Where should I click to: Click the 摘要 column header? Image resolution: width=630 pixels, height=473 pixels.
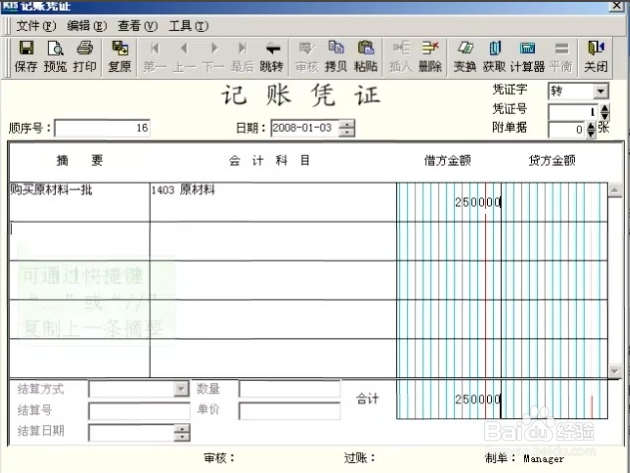[x=80, y=160]
